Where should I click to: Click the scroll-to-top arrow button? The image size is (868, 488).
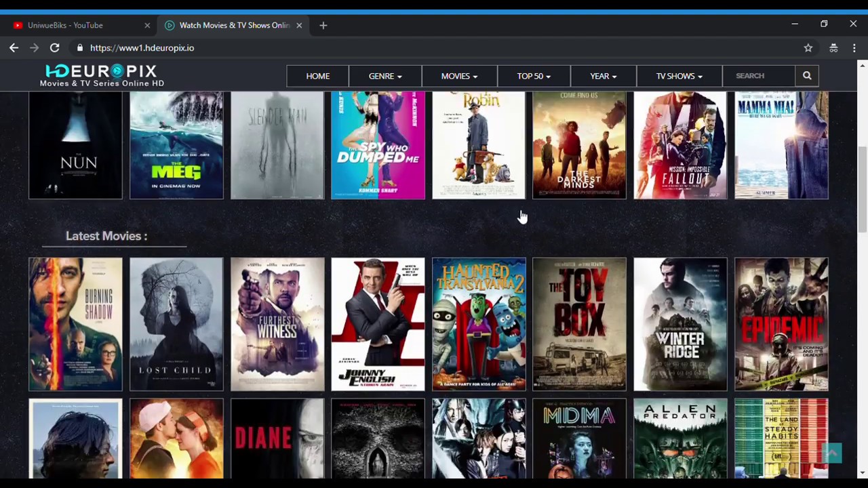[832, 453]
